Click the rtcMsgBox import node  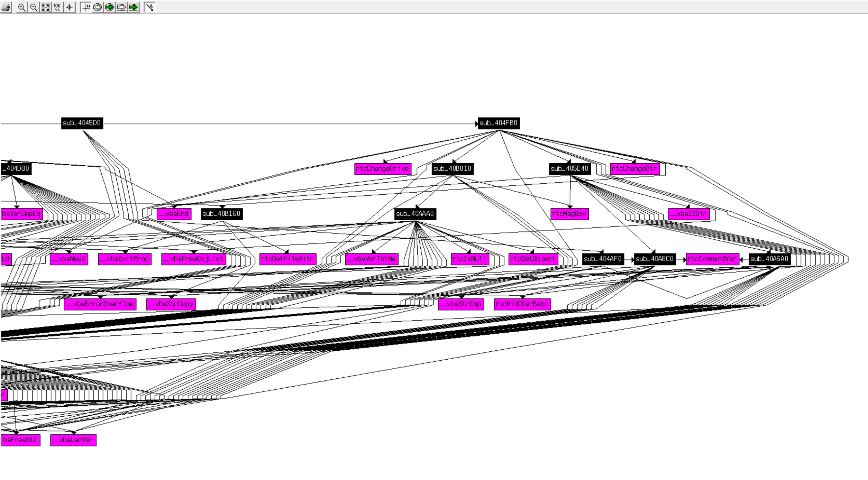click(569, 214)
